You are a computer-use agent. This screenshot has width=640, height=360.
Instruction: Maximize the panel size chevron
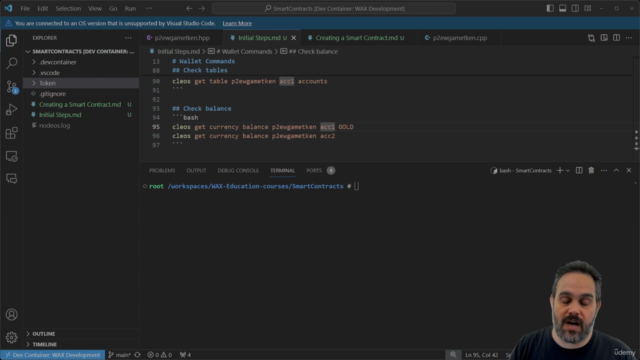coord(616,171)
